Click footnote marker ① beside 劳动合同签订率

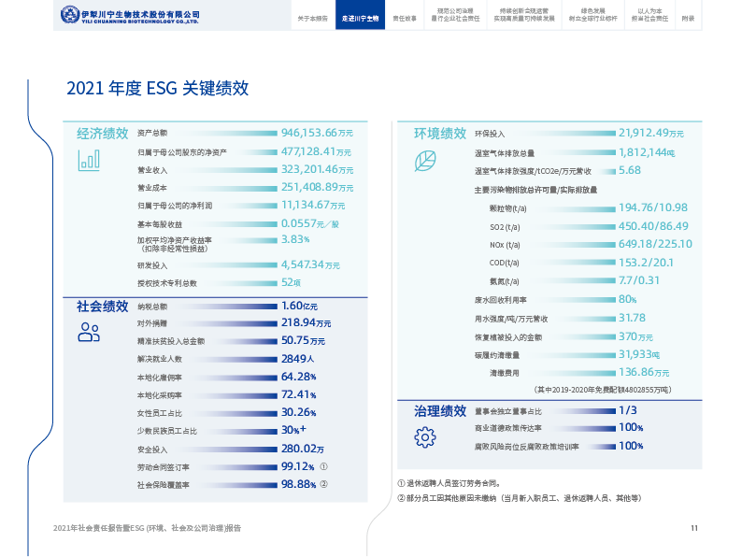tap(323, 466)
